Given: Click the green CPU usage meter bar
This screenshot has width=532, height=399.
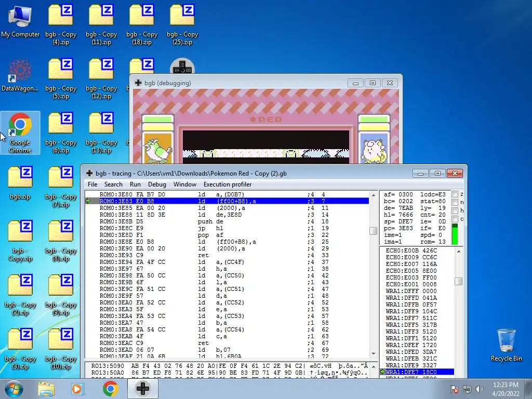Looking at the screenshot, I should pyautogui.click(x=455, y=234).
